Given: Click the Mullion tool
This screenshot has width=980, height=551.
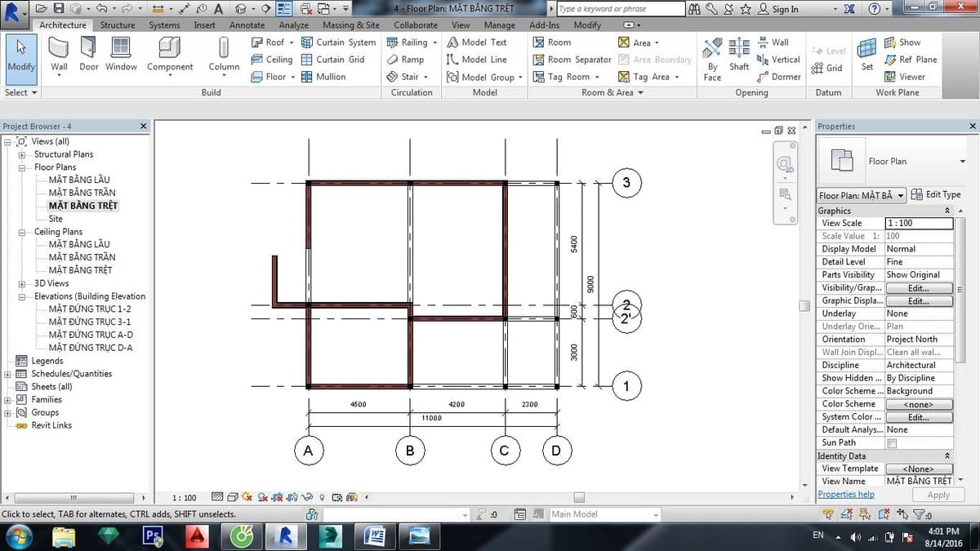Looking at the screenshot, I should [323, 77].
